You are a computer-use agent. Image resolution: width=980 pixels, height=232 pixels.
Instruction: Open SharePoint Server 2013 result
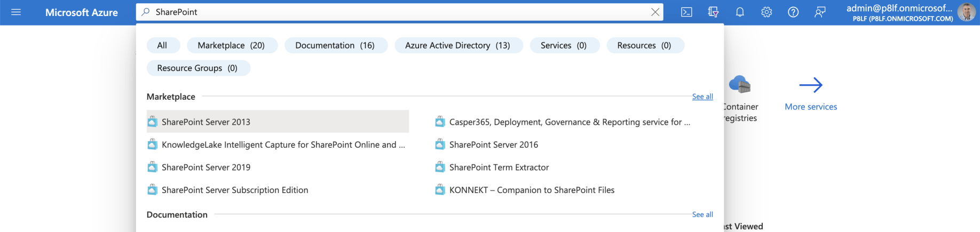(x=206, y=122)
